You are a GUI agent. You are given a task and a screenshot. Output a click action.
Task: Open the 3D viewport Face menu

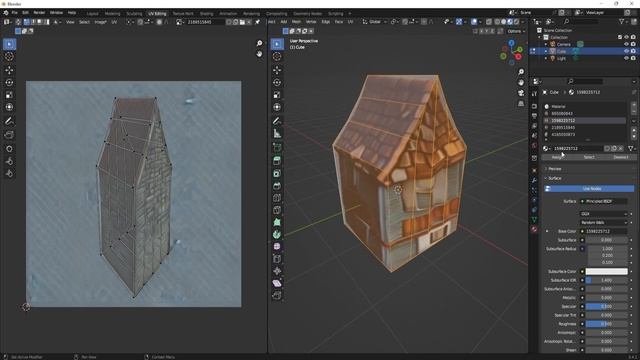click(339, 22)
